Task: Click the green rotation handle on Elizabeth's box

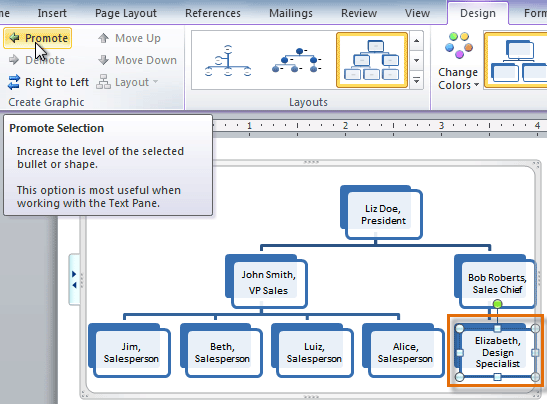Action: [497, 304]
